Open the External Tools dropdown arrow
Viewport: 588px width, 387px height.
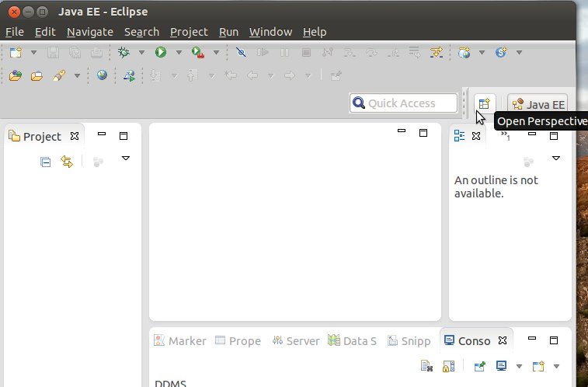click(217, 53)
